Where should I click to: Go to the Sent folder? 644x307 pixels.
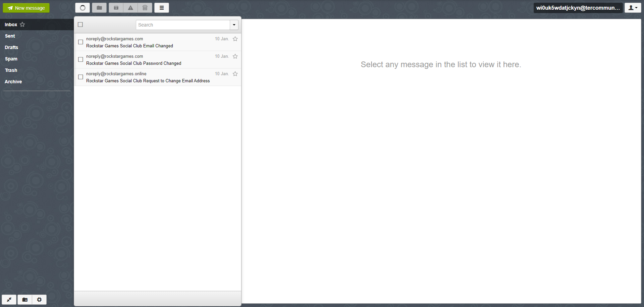[x=37, y=36]
